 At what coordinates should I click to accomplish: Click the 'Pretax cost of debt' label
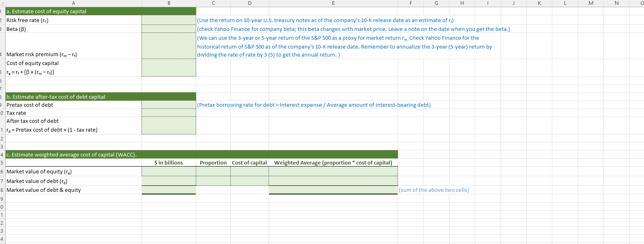(x=30, y=105)
